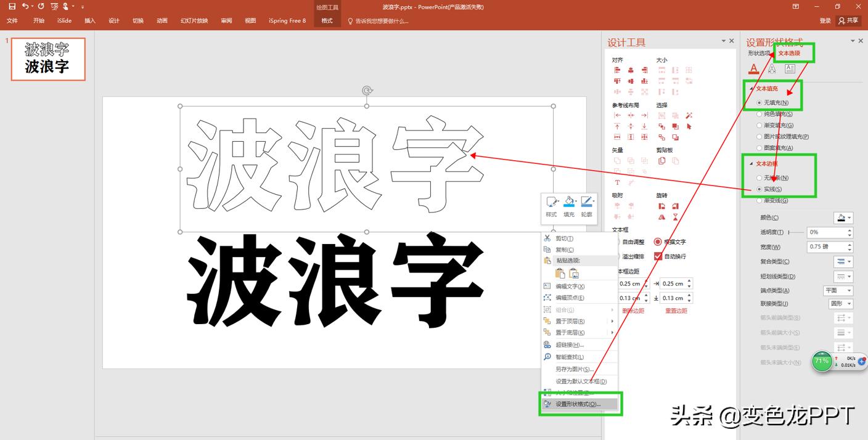Switch to the 插入 ribbon tab
Image resolution: width=868 pixels, height=440 pixels.
89,20
